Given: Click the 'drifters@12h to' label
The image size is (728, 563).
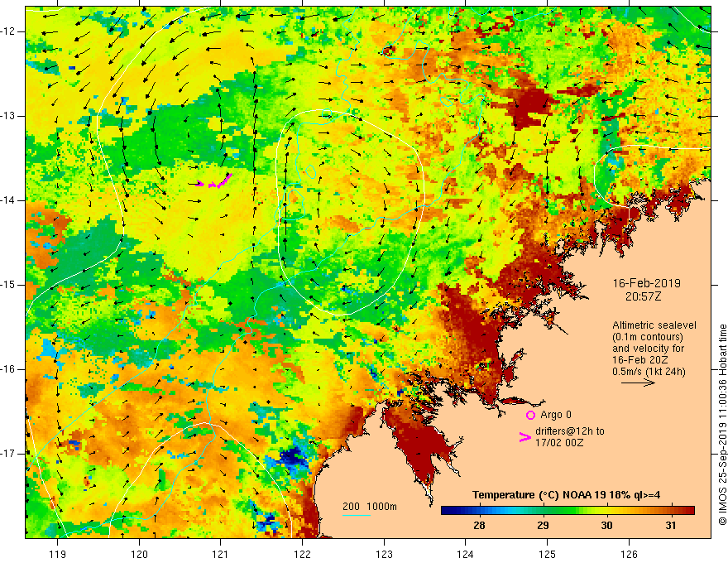Looking at the screenshot, I should (x=570, y=431).
